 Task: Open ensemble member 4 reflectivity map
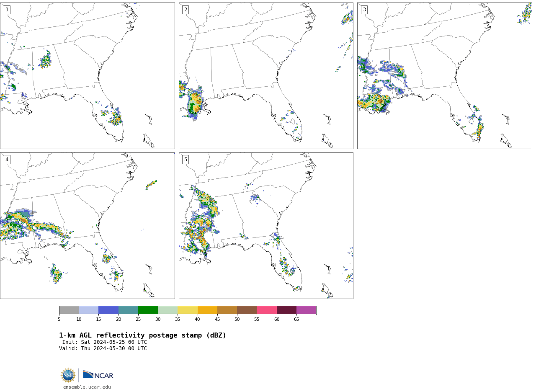(87, 226)
